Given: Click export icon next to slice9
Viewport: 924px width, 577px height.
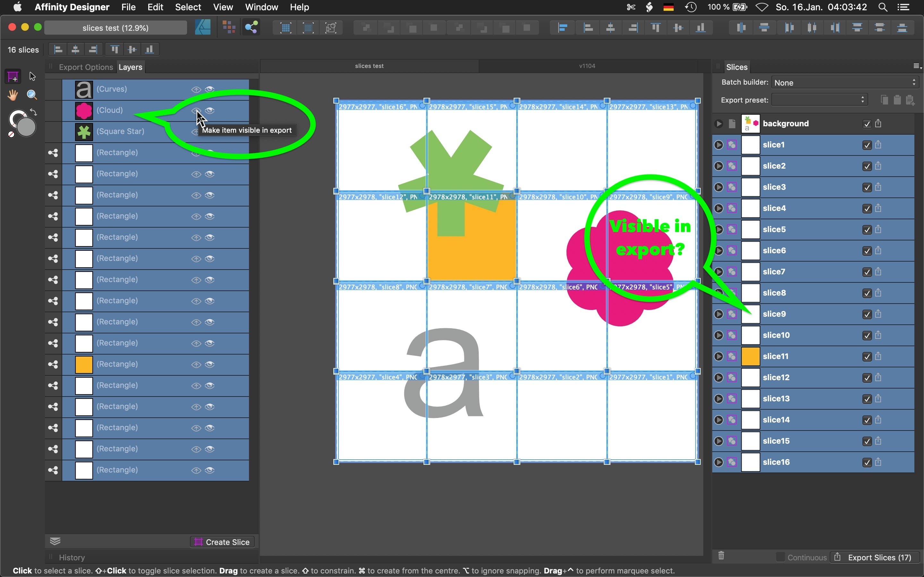Looking at the screenshot, I should tap(878, 314).
